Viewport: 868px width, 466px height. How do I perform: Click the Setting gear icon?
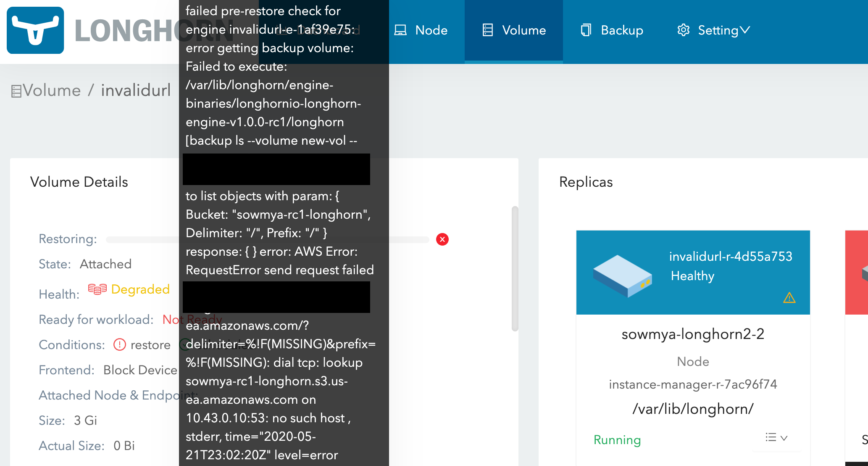point(683,30)
